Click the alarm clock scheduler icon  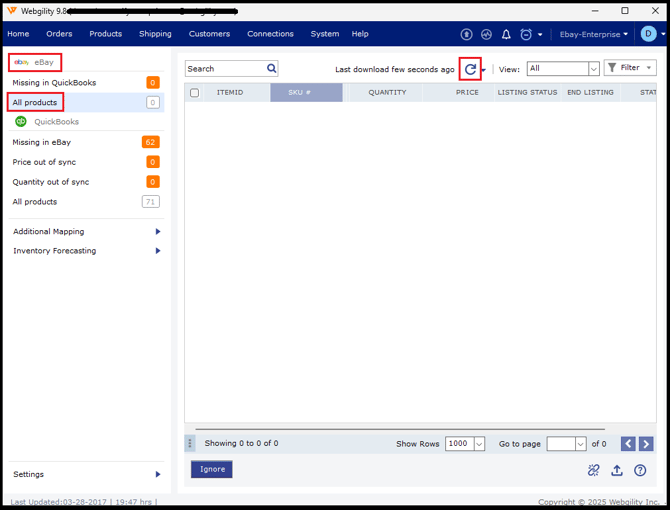[x=526, y=34]
